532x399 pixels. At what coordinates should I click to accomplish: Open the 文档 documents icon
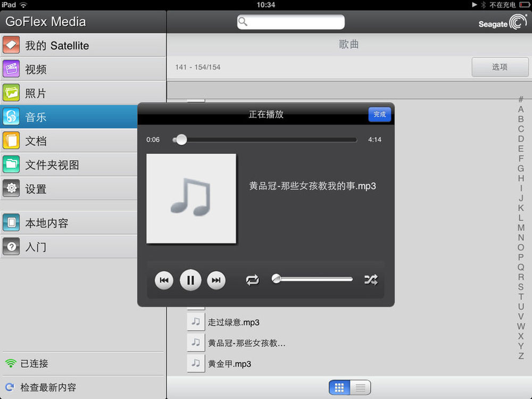11,141
